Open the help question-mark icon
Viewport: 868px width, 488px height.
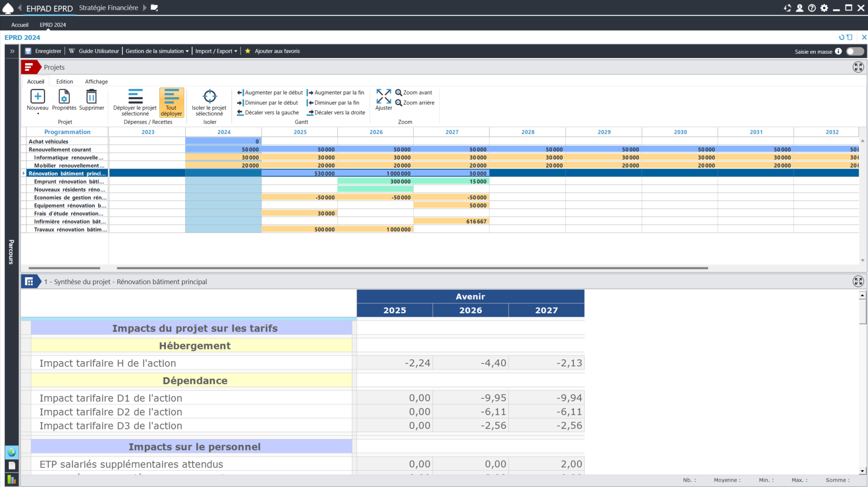pyautogui.click(x=812, y=8)
